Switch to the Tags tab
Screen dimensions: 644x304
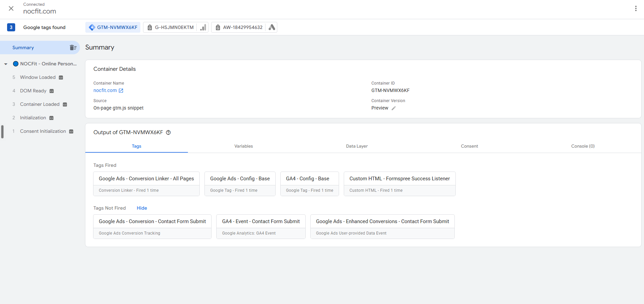(137, 146)
